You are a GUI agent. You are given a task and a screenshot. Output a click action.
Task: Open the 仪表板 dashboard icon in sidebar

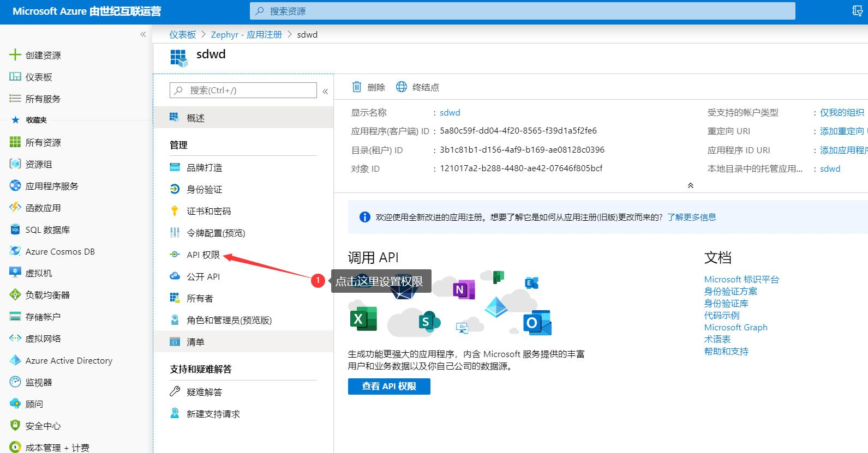point(15,77)
